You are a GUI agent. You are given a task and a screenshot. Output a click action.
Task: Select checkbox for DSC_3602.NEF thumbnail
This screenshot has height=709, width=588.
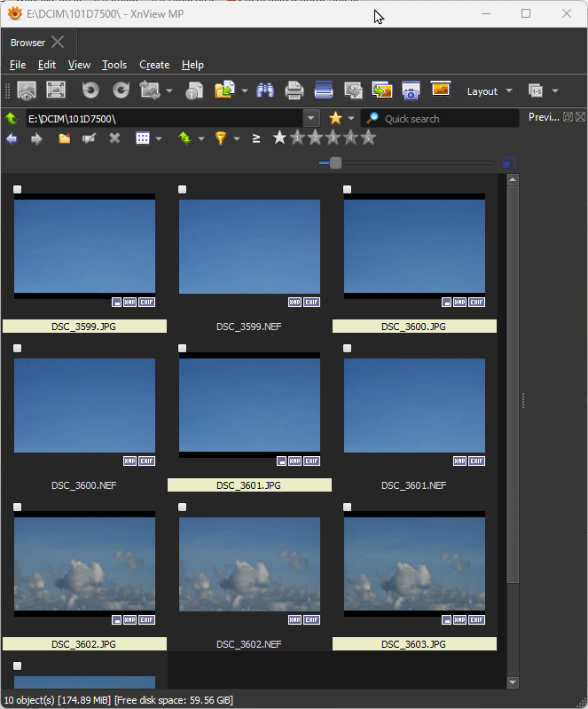[x=183, y=507]
